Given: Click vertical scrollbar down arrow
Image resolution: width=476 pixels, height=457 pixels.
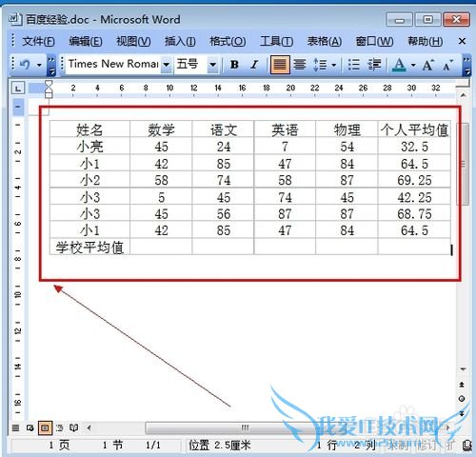Looking at the screenshot, I should (464, 369).
